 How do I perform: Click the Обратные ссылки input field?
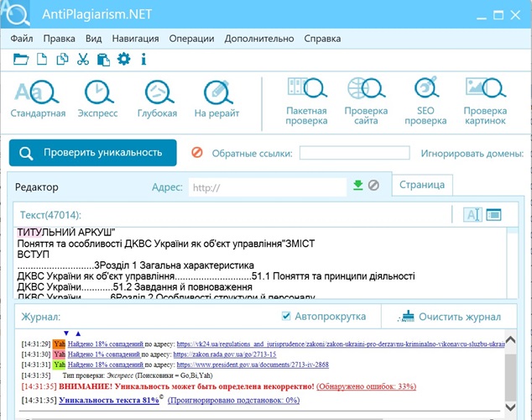click(355, 153)
